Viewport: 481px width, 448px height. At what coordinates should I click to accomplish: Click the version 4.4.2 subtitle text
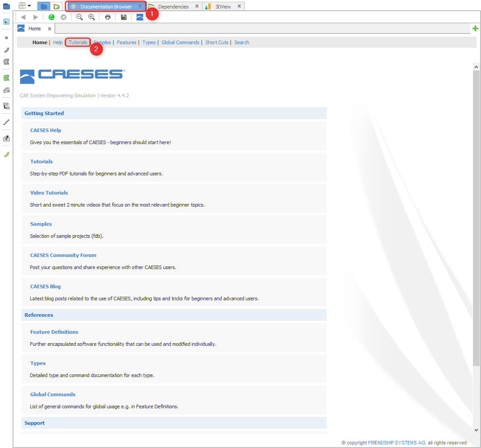tap(74, 96)
